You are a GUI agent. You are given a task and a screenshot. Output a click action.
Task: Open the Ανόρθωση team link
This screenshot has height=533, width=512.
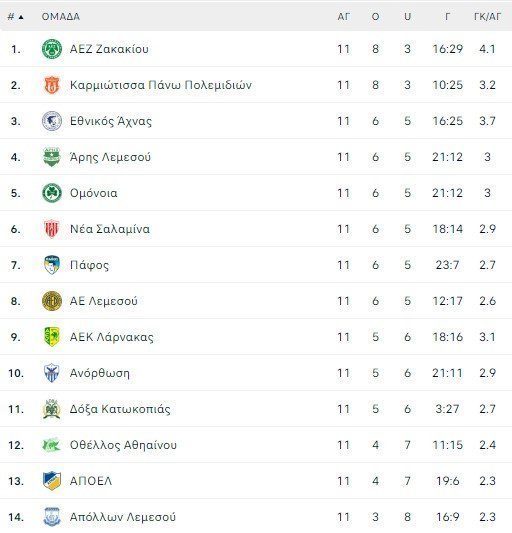[x=100, y=373]
